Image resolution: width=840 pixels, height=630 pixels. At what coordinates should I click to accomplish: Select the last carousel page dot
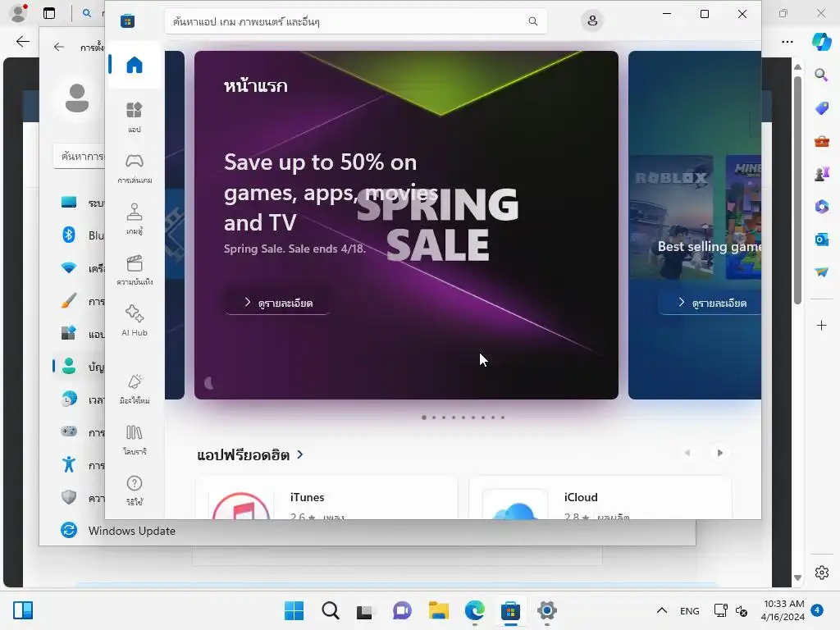(x=503, y=418)
